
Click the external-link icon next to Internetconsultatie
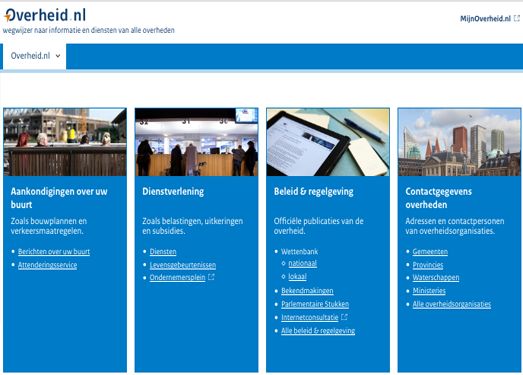tap(344, 317)
